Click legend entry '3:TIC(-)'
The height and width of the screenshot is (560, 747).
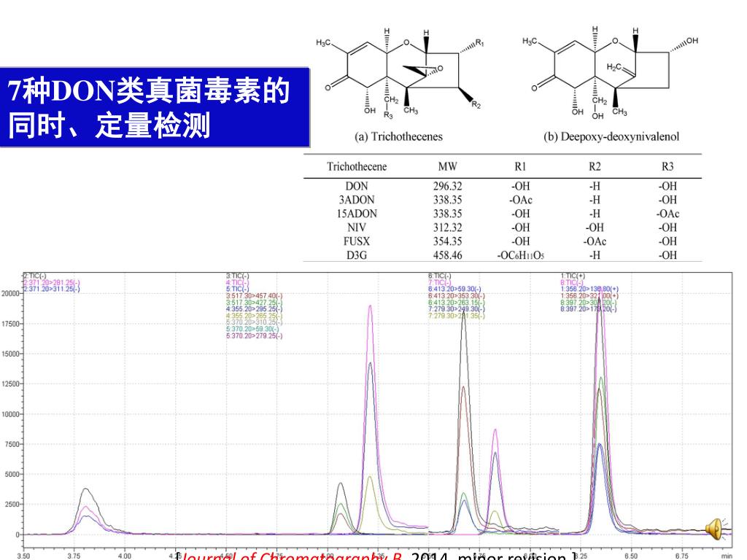[237, 276]
